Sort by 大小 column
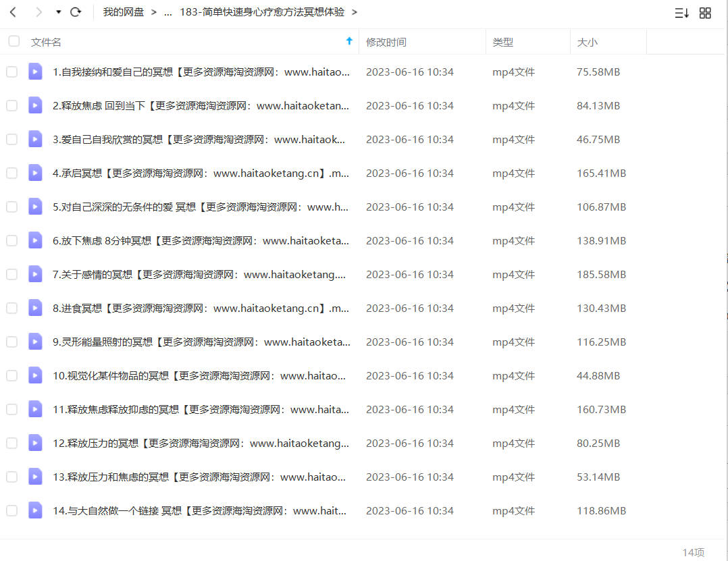 coord(587,43)
